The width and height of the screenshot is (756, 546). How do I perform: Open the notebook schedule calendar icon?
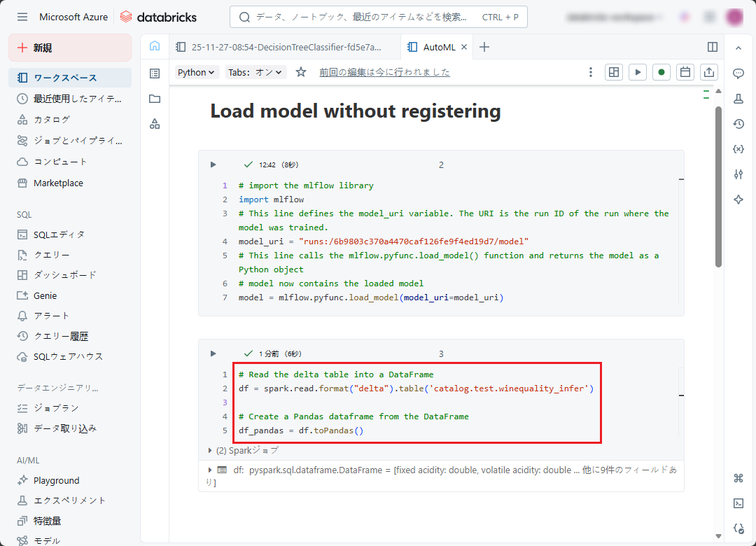(x=685, y=72)
